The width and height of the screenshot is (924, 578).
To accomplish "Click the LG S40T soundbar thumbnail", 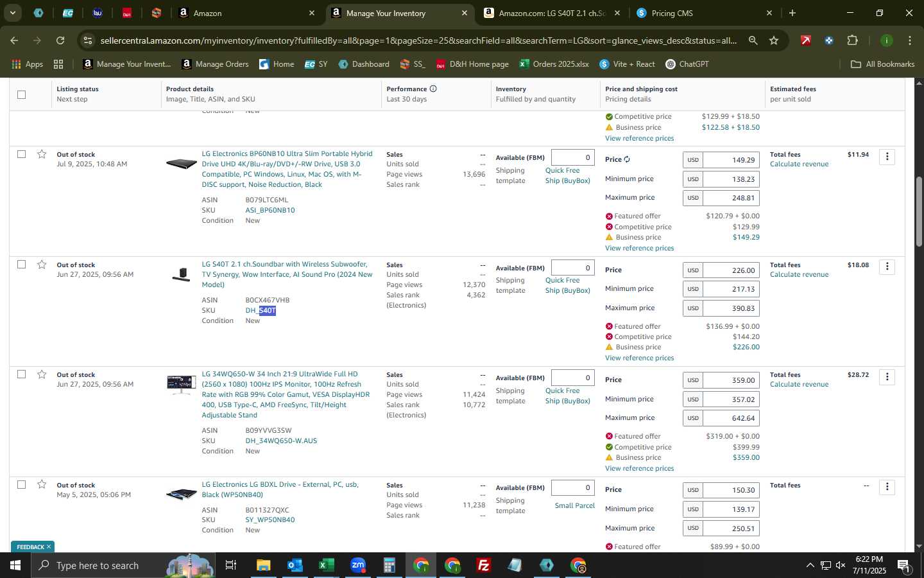I will [x=182, y=275].
